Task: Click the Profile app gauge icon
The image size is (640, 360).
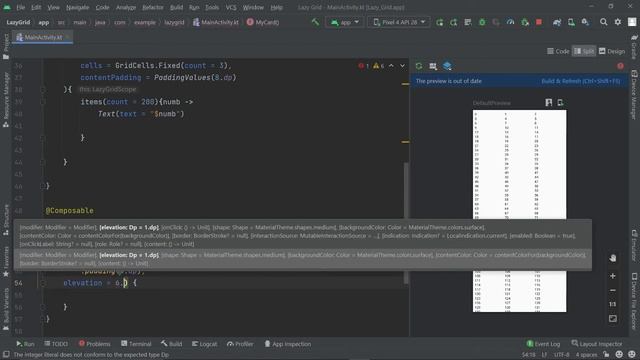Action: click(x=510, y=22)
